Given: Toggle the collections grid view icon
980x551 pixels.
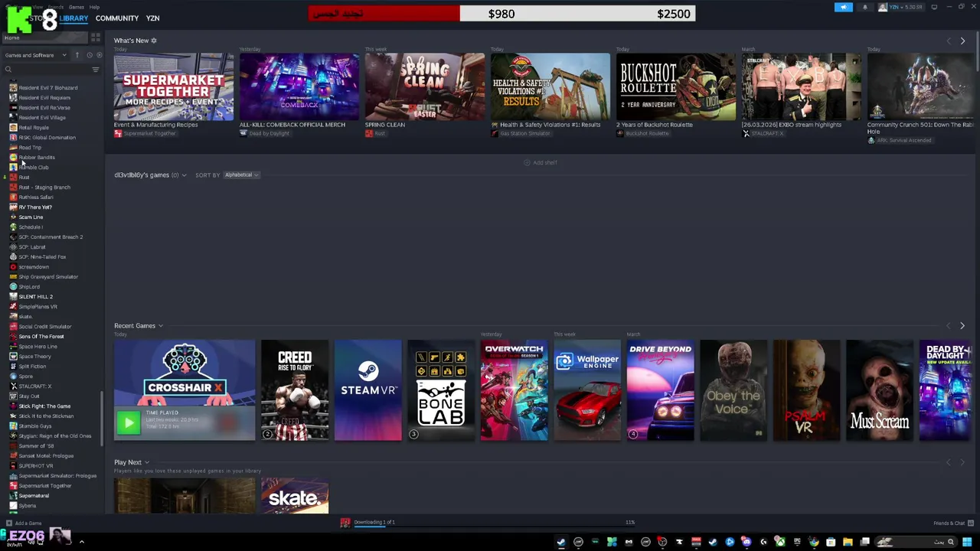Looking at the screenshot, I should pyautogui.click(x=96, y=37).
